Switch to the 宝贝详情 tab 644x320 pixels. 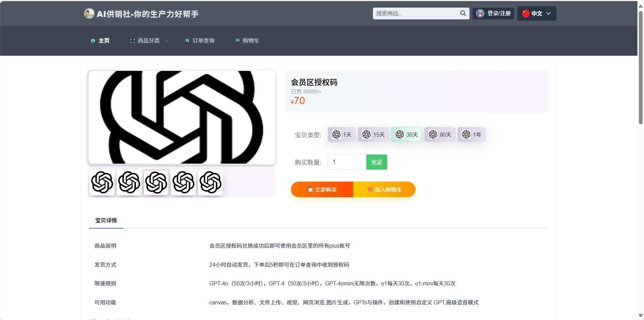click(x=106, y=220)
